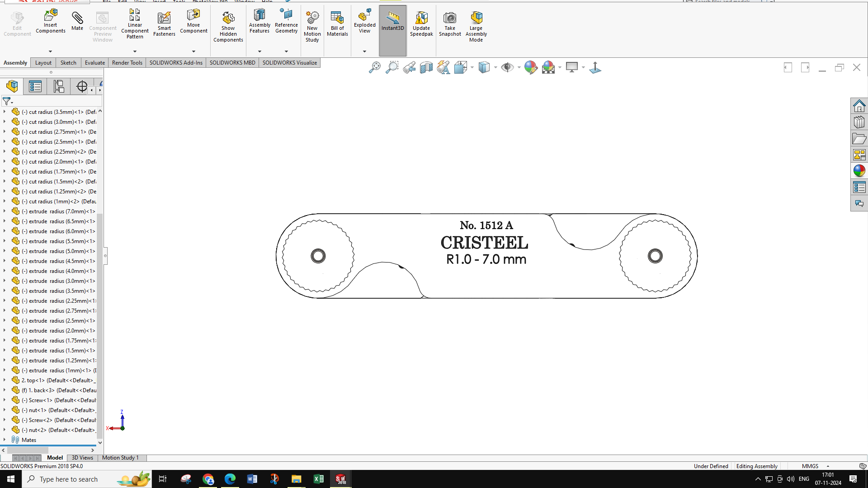Open Linear Component Pattern tool

[135, 24]
